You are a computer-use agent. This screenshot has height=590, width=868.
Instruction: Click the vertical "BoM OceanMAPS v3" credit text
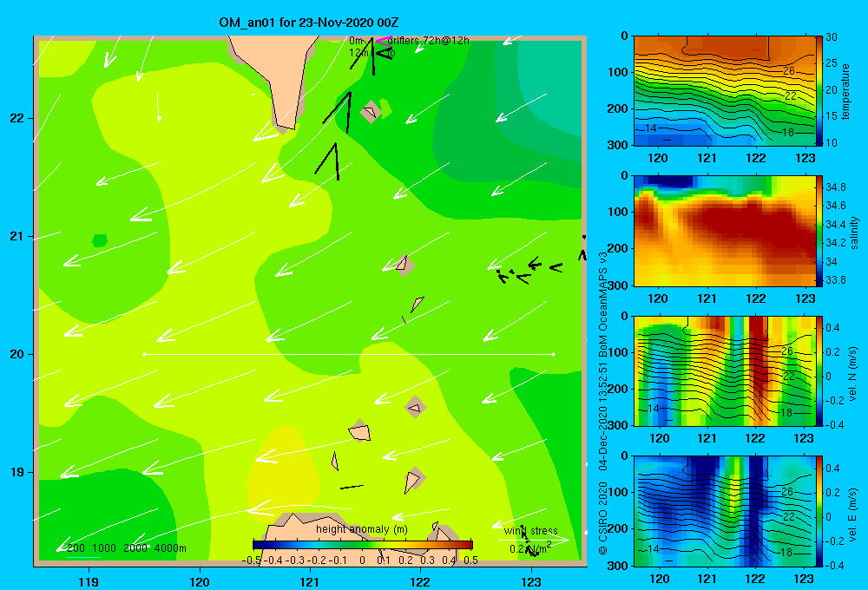[603, 304]
